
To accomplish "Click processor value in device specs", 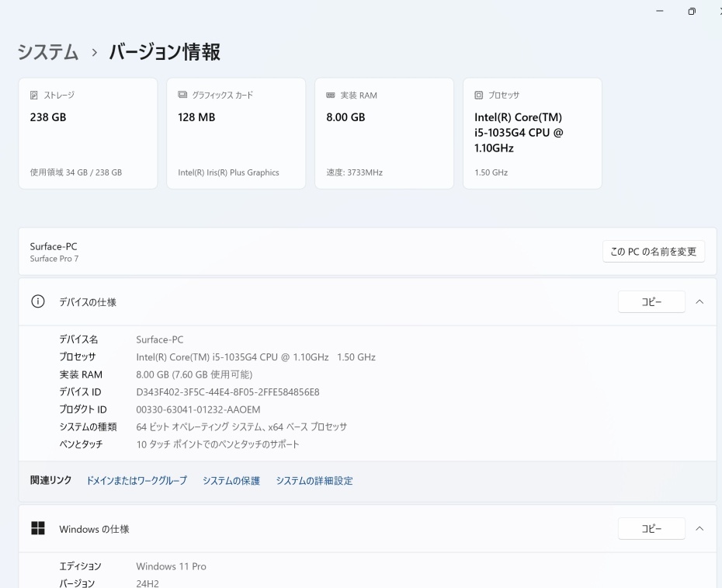I will click(255, 357).
